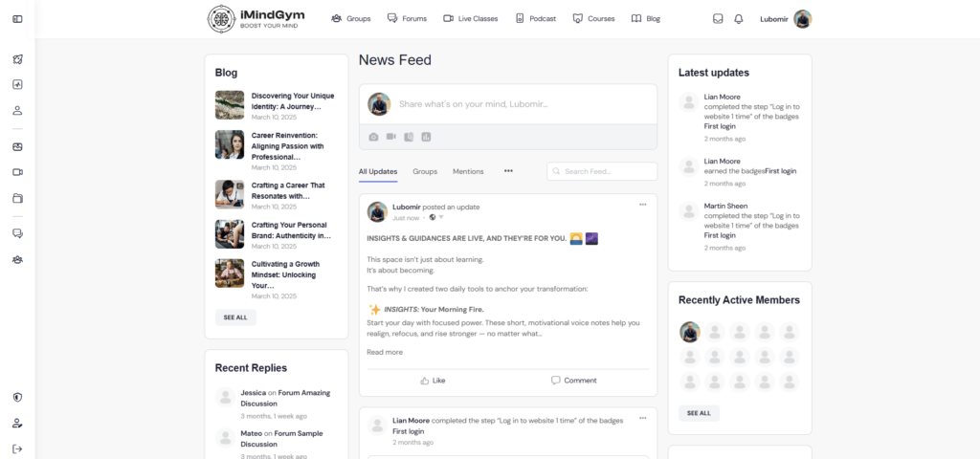Like Lubomir's update post
Viewport: 980px width, 459px height.
pyautogui.click(x=433, y=381)
